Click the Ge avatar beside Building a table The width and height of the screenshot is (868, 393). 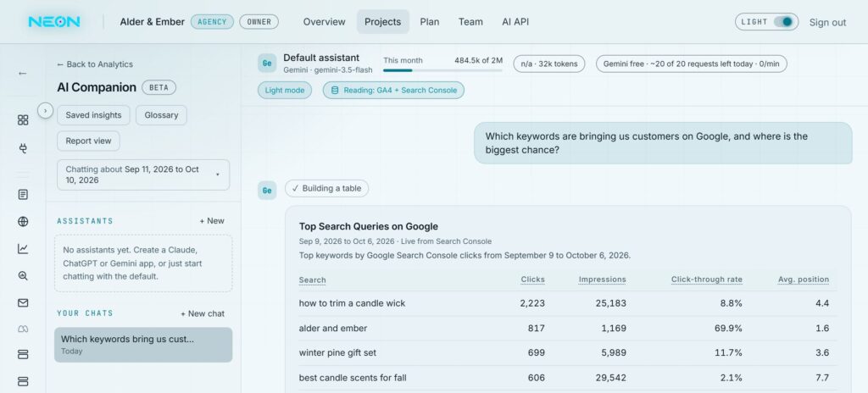267,191
